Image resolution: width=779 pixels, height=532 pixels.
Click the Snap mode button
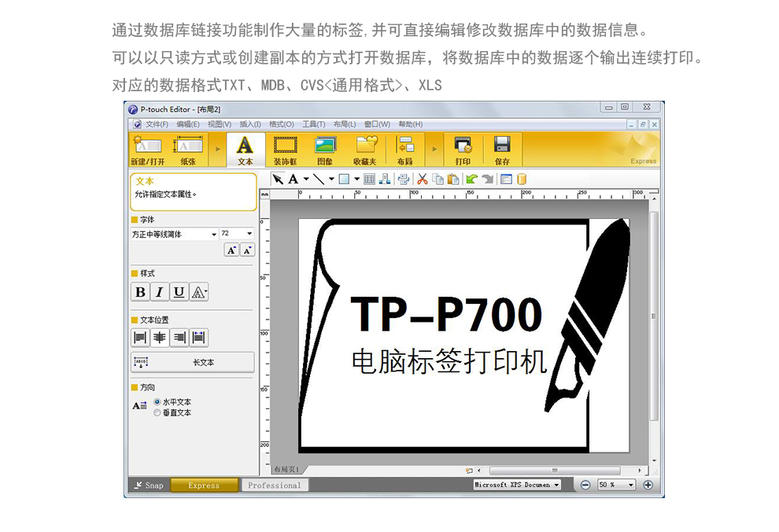(148, 486)
